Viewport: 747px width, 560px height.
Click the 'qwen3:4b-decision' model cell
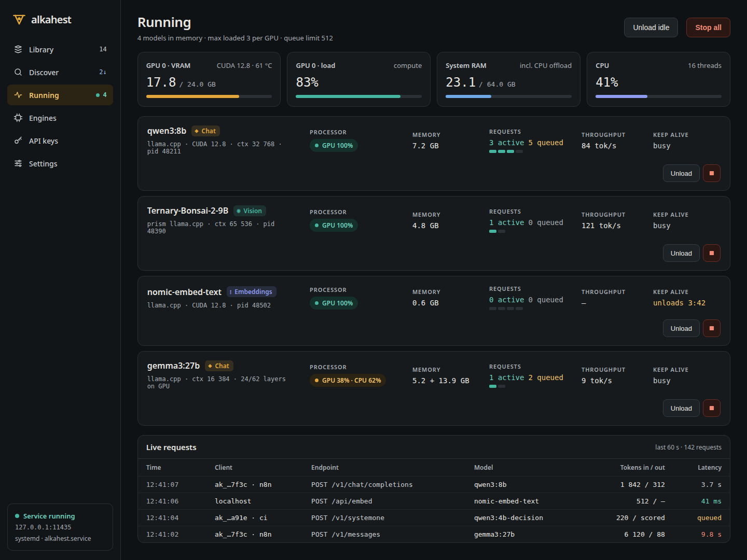[x=508, y=518]
